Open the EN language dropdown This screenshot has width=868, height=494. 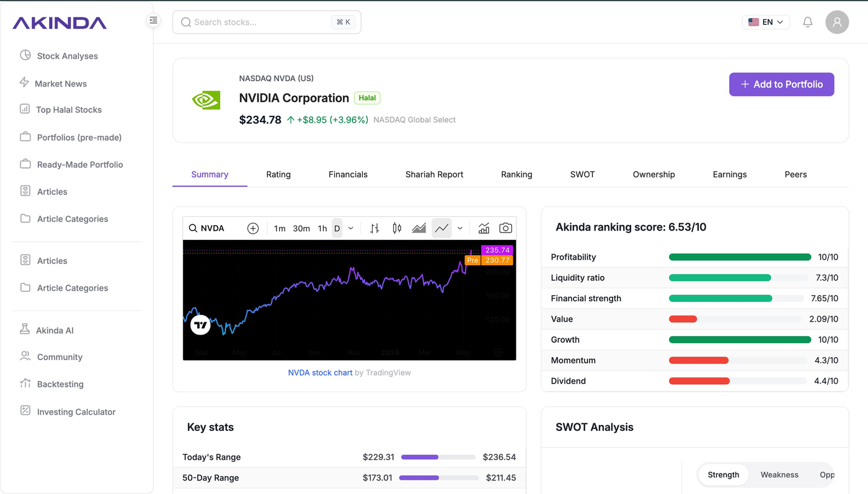coord(766,22)
